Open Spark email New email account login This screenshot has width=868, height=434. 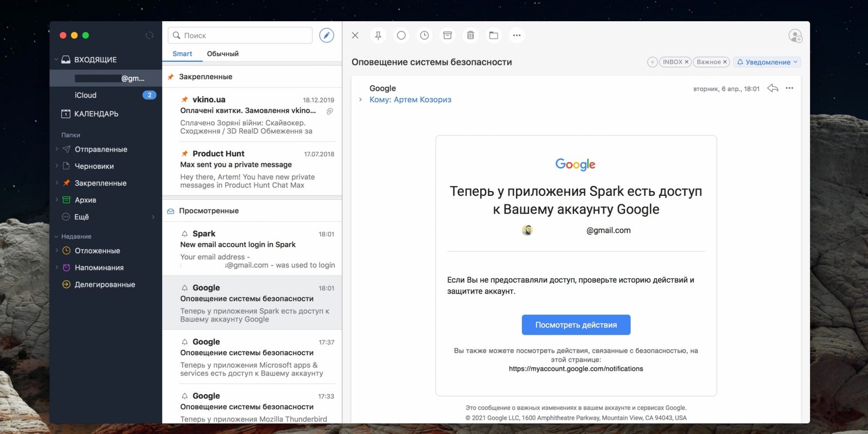click(252, 249)
